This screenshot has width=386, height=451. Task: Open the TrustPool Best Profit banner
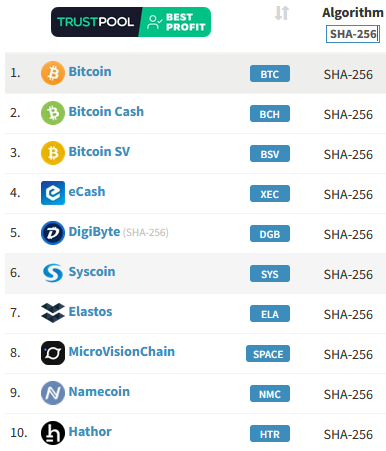[x=131, y=22]
